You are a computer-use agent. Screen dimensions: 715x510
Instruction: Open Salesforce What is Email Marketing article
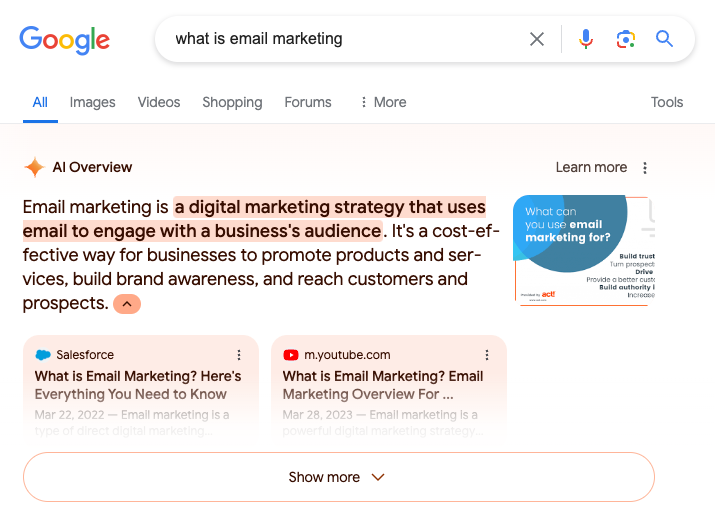(138, 385)
